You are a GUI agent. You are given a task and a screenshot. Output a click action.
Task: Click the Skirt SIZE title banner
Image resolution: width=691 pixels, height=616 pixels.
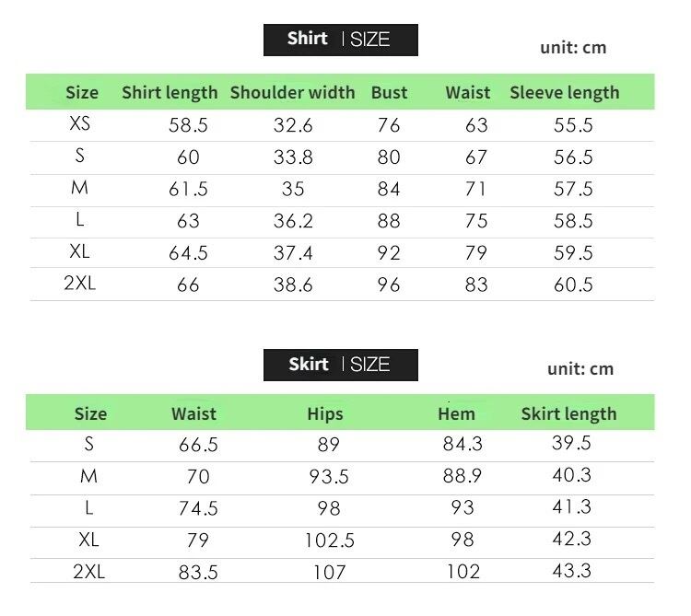[x=340, y=365]
